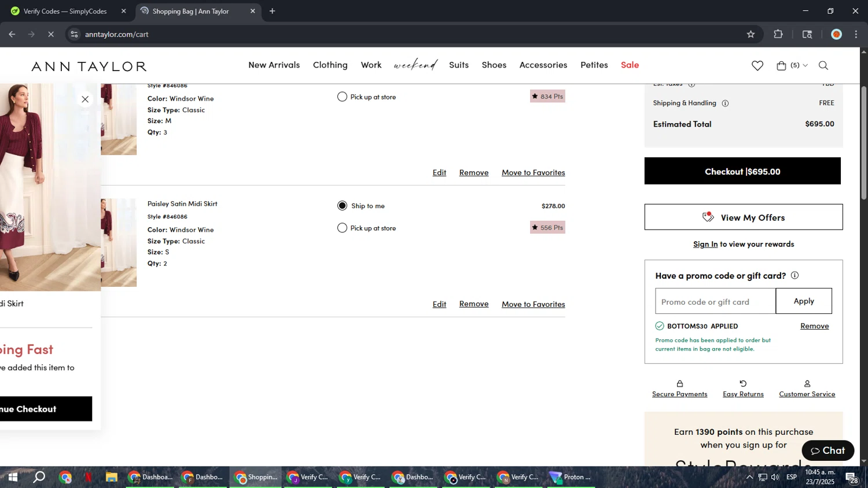Open the Accessories menu

[x=543, y=65]
